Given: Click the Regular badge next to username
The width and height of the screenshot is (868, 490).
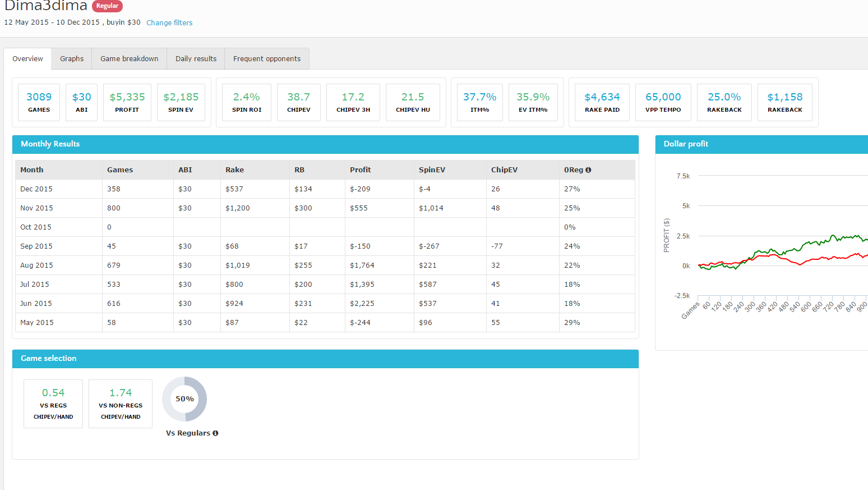Looking at the screenshot, I should coord(107,6).
